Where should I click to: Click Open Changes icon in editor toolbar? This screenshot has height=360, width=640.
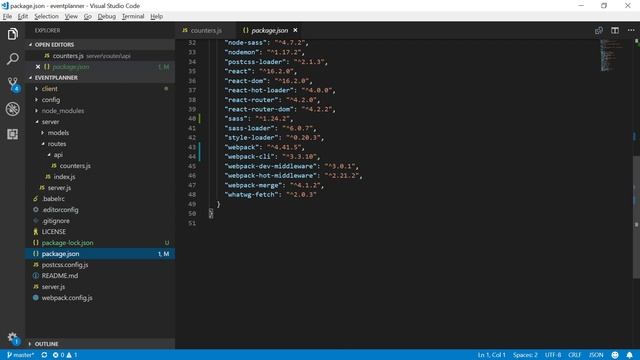(x=599, y=30)
